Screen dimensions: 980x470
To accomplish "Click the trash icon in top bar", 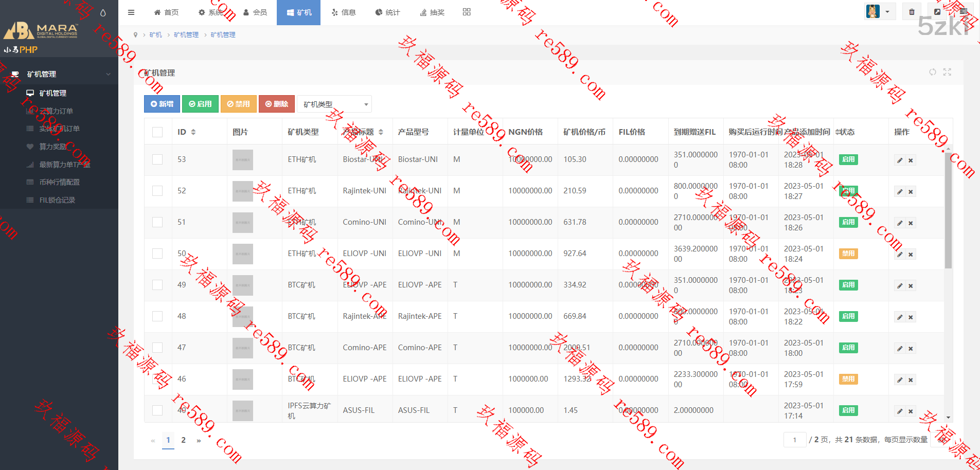I will click(912, 12).
